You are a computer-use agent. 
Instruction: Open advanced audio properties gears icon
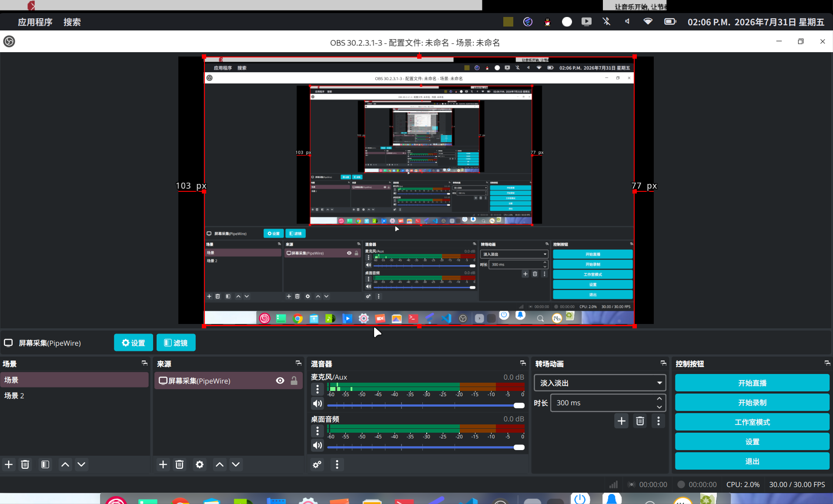pos(317,464)
